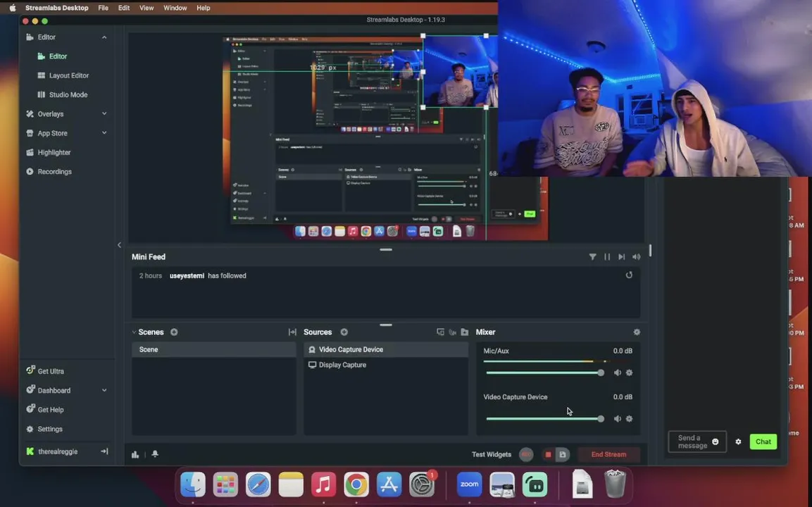Open chat settings gear icon
This screenshot has width=812, height=507.
pos(738,442)
